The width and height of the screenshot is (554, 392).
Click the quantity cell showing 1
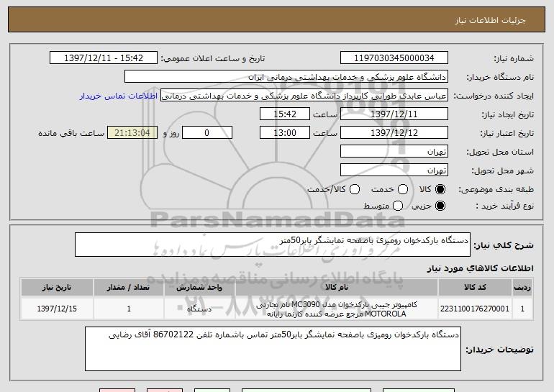129,309
